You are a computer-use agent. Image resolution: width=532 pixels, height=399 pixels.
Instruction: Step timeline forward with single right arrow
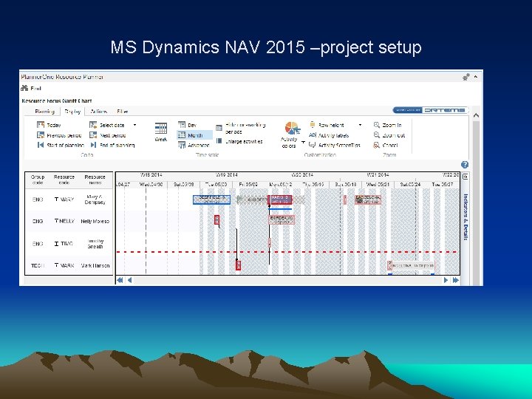point(446,280)
